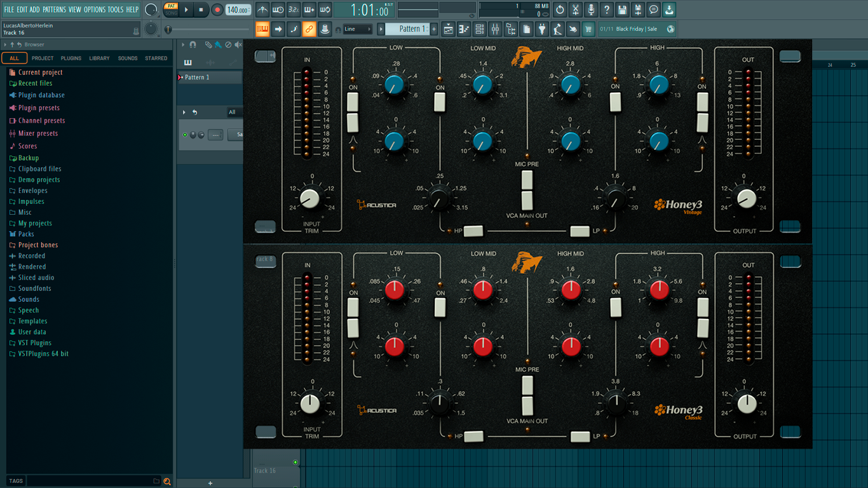
Task: Expand the Soundfonts folder
Action: (x=34, y=288)
